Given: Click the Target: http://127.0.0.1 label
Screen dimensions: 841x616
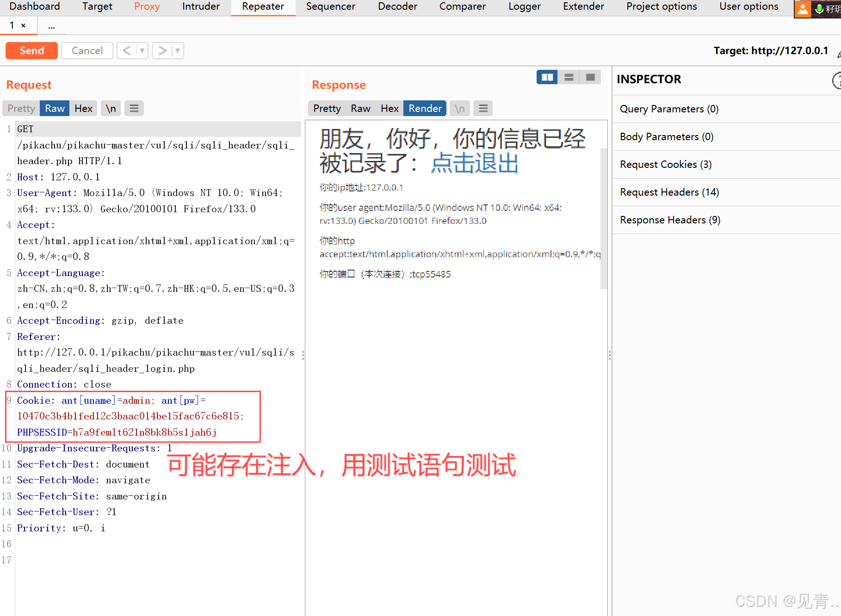Looking at the screenshot, I should [771, 50].
